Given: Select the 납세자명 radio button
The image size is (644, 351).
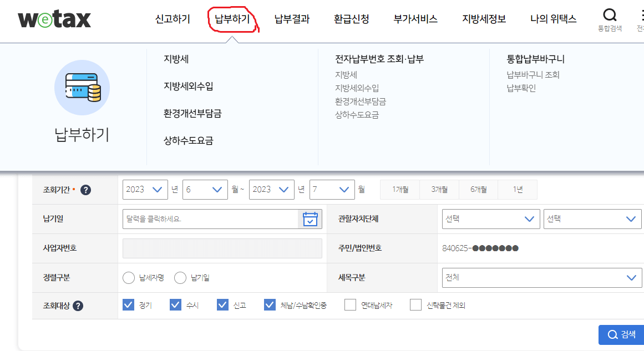Looking at the screenshot, I should (x=128, y=278).
